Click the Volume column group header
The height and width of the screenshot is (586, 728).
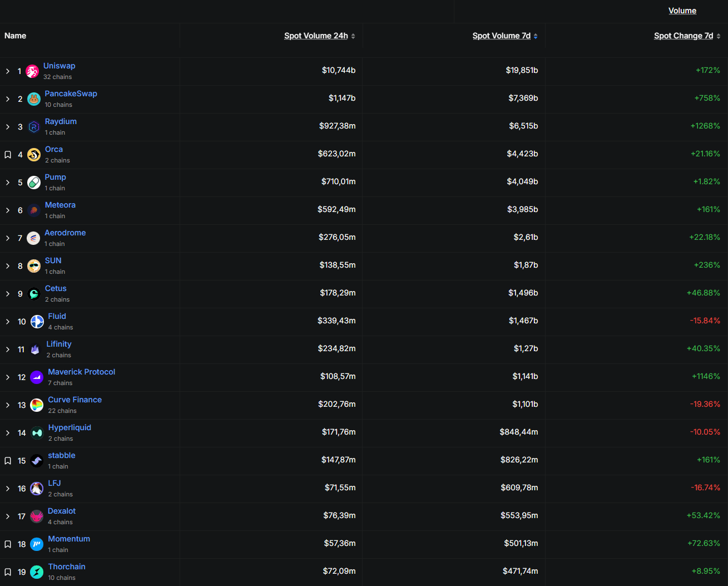[682, 11]
